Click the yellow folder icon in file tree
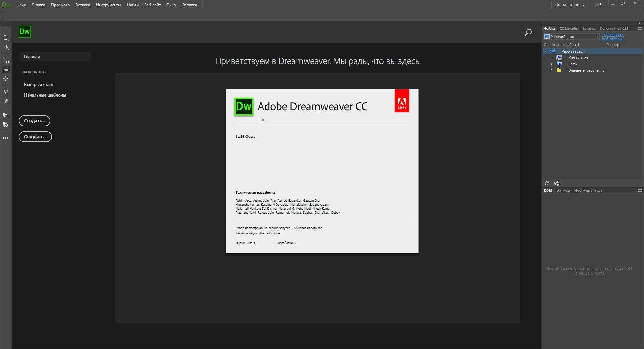Viewport: 644px width, 349px height. click(x=559, y=70)
